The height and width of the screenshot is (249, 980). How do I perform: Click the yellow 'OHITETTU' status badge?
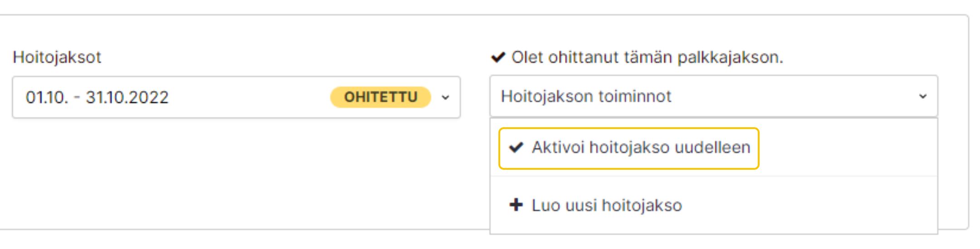380,97
